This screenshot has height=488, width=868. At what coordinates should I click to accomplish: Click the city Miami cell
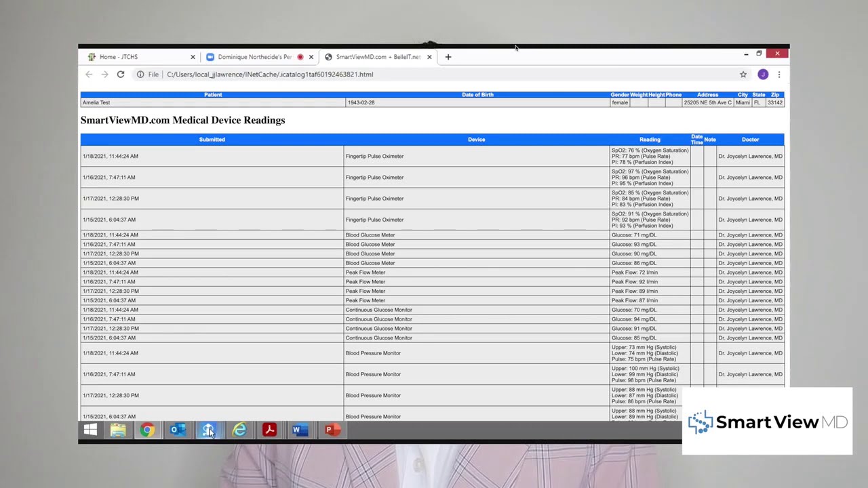(743, 103)
